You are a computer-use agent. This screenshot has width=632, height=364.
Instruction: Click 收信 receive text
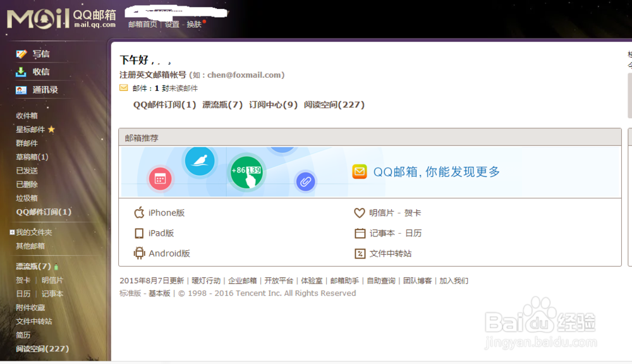click(x=41, y=72)
